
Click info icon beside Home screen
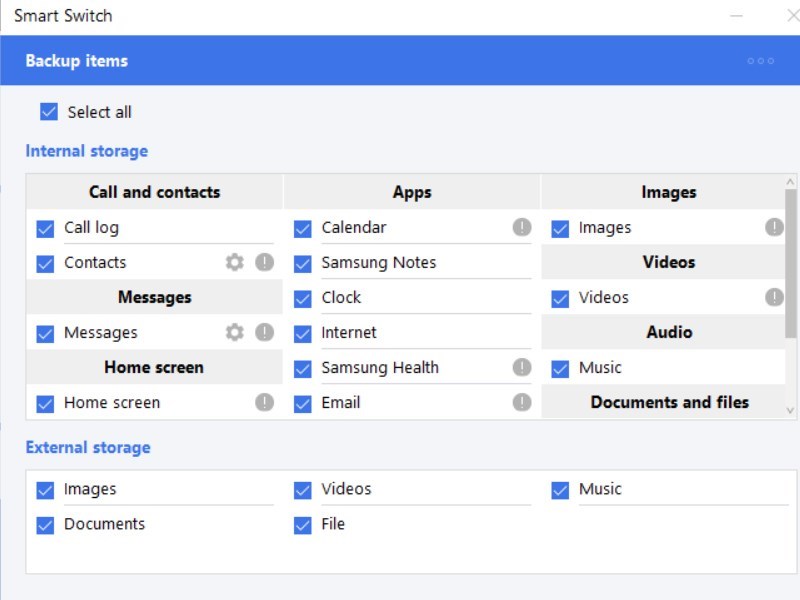264,402
